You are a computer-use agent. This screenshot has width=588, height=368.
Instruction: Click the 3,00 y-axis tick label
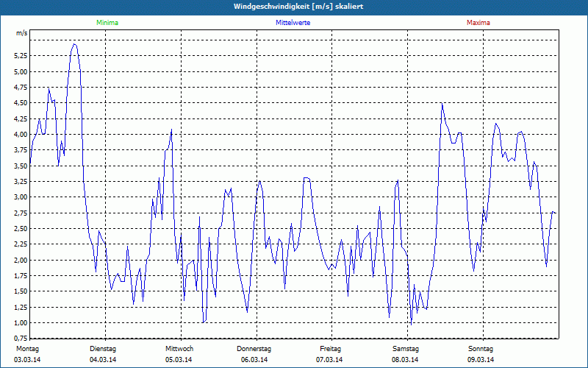21,197
